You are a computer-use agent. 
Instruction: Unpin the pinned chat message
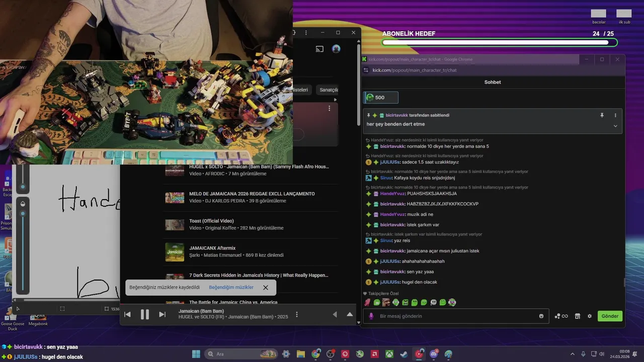602,115
